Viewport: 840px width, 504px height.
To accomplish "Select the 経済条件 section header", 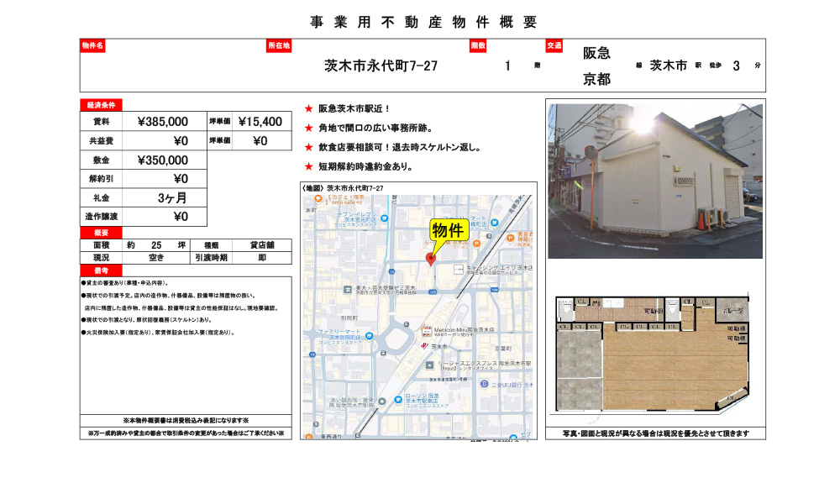I will (101, 105).
